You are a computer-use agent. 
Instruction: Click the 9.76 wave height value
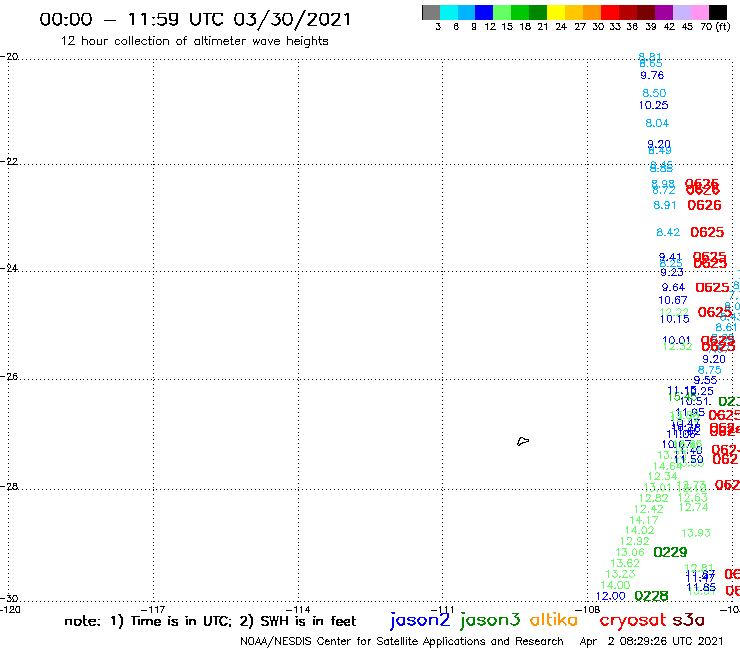(x=652, y=76)
